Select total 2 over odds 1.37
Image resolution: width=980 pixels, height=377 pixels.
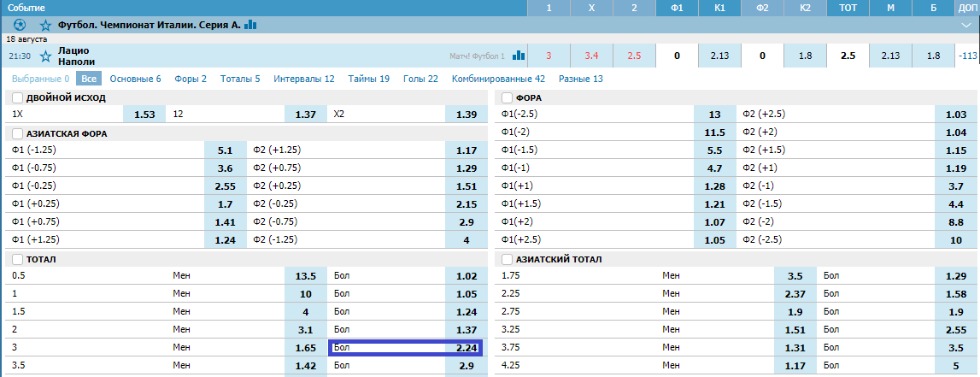coord(467,329)
